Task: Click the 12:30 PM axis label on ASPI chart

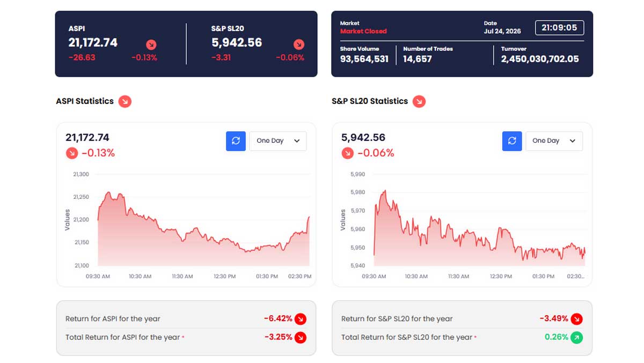Action: 224,277
